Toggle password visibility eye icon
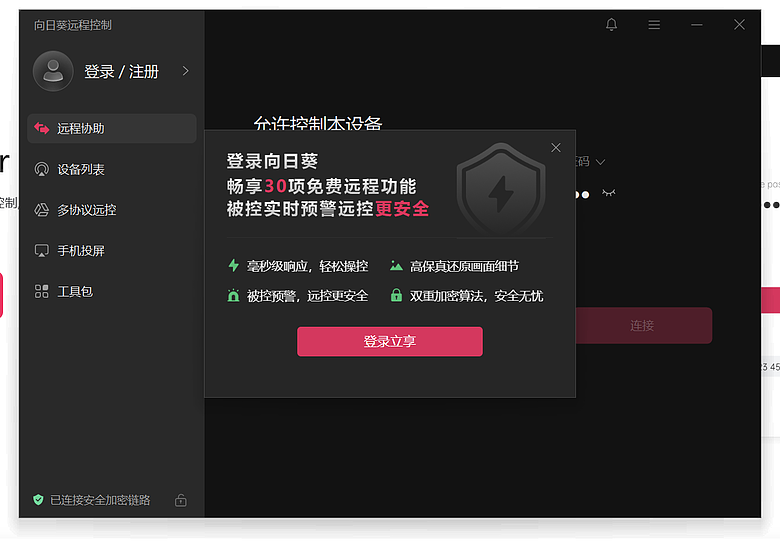 (x=608, y=193)
